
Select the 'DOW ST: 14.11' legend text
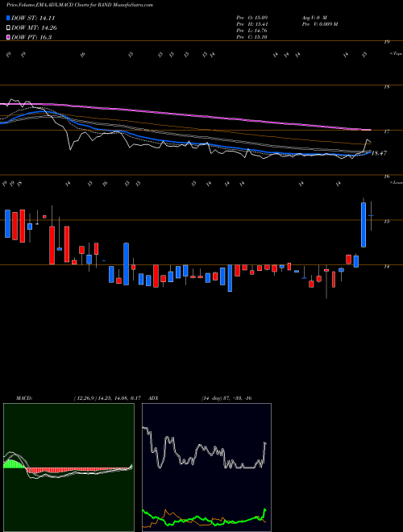coord(33,19)
